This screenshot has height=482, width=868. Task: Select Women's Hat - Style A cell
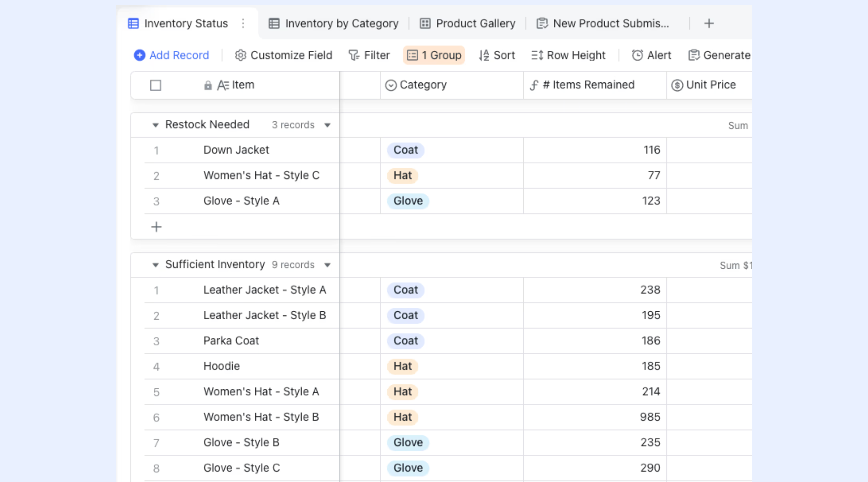tap(261, 392)
